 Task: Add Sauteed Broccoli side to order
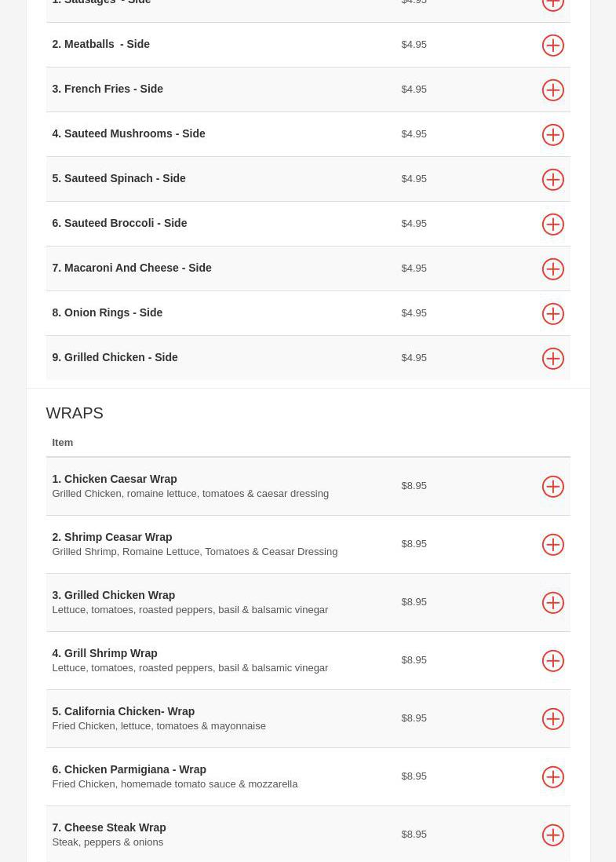point(553,225)
